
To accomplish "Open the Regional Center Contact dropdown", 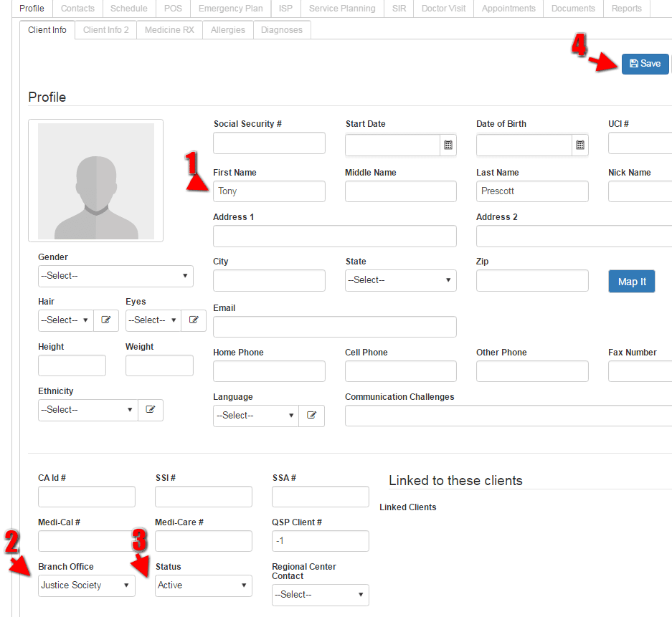I will pyautogui.click(x=320, y=595).
